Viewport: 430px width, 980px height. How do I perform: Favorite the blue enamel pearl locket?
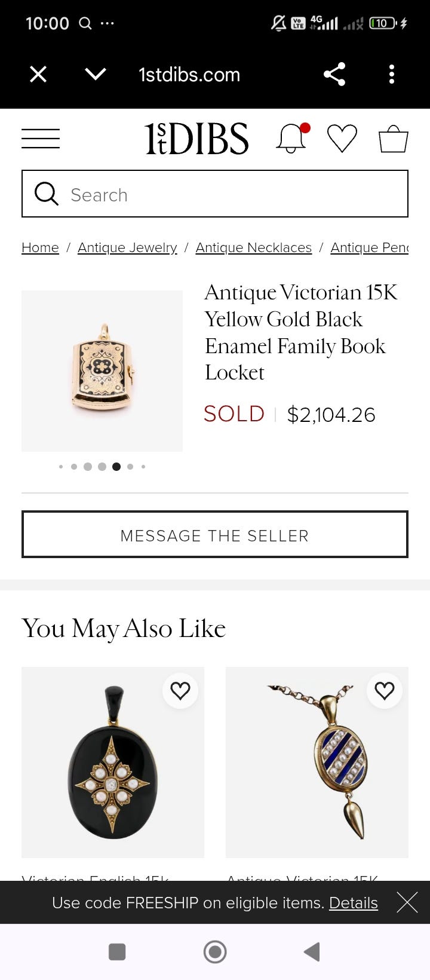pos(385,691)
